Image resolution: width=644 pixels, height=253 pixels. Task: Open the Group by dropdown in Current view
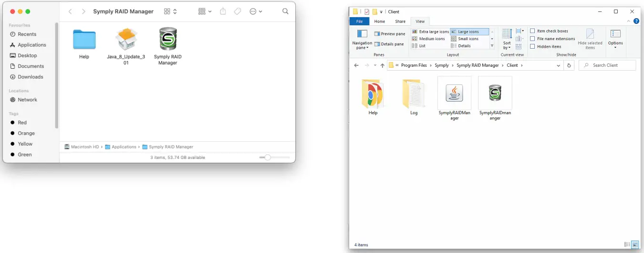[x=520, y=31]
